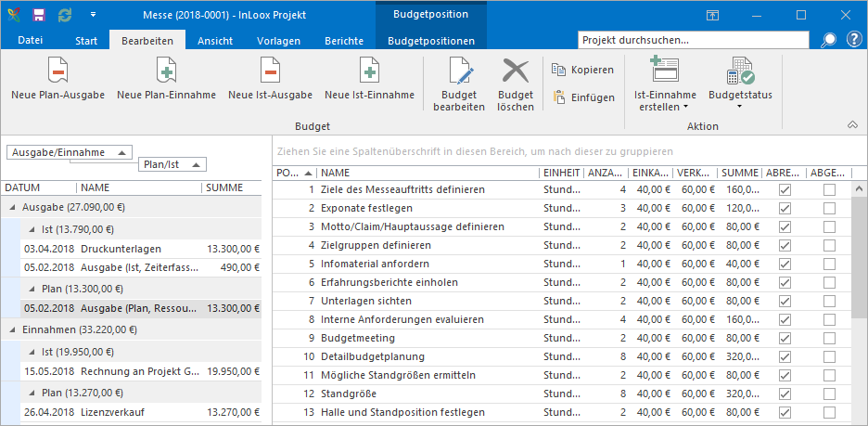Select Halle und Standposition festlegen row
The image size is (868, 426).
coord(562,413)
